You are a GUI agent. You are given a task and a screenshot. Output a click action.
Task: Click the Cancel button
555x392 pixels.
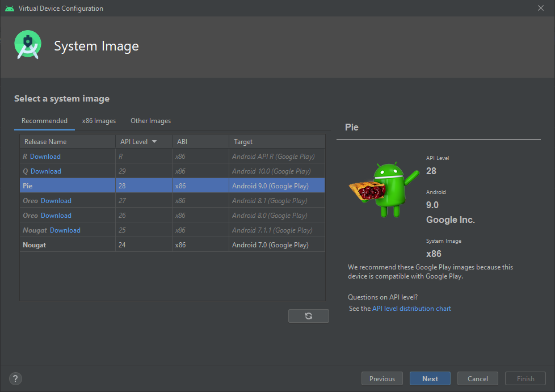477,378
